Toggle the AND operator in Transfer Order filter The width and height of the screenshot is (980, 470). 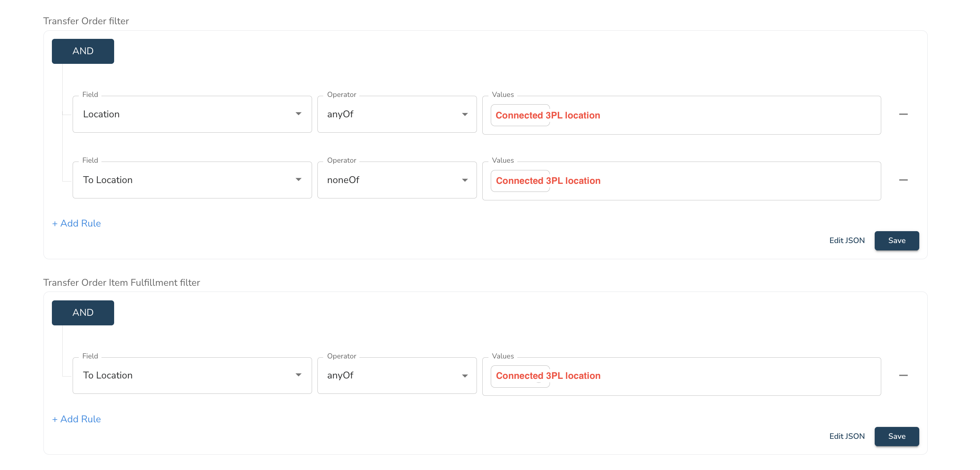coord(83,51)
